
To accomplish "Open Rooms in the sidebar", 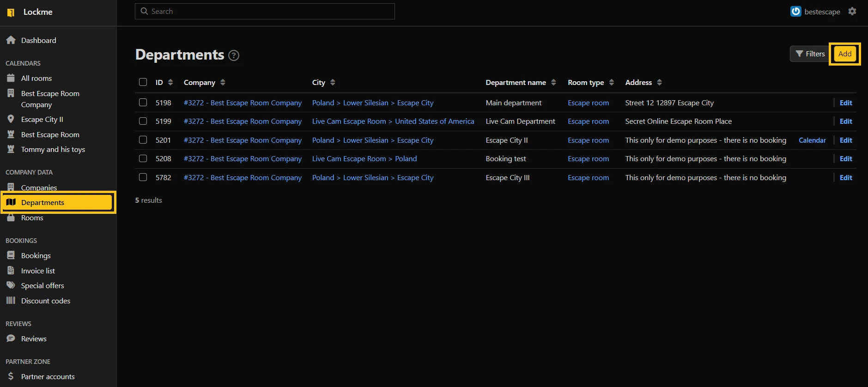I will tap(32, 218).
